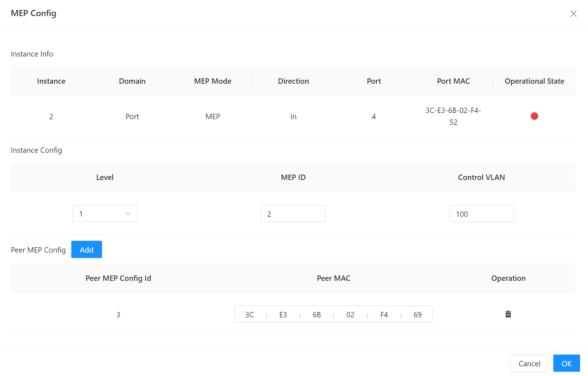Click the first Peer MAC octet field 3C
The width and height of the screenshot is (588, 376).
click(x=250, y=314)
